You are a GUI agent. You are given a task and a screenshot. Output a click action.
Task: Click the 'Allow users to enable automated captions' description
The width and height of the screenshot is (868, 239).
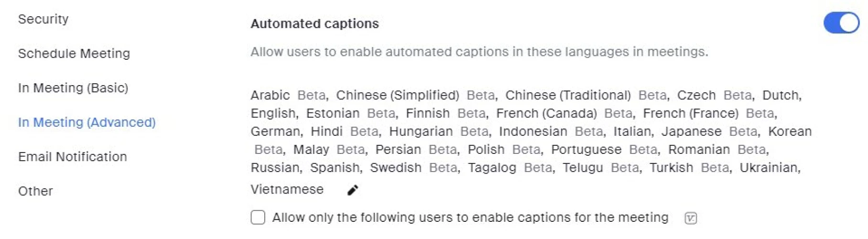(x=479, y=52)
